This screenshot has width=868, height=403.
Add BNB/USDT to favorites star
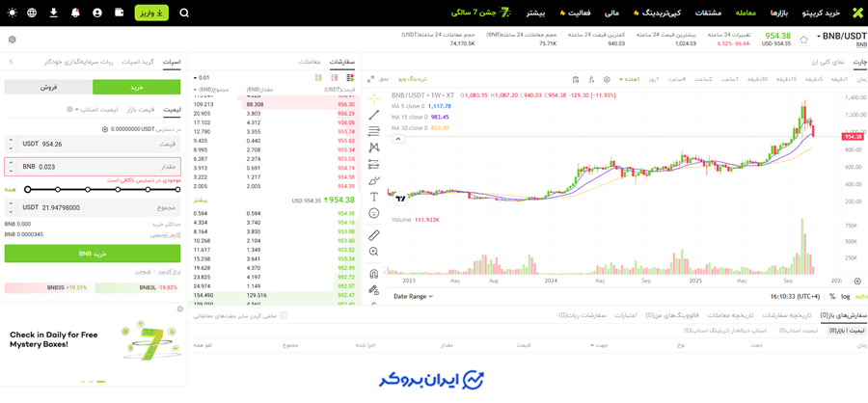point(803,40)
